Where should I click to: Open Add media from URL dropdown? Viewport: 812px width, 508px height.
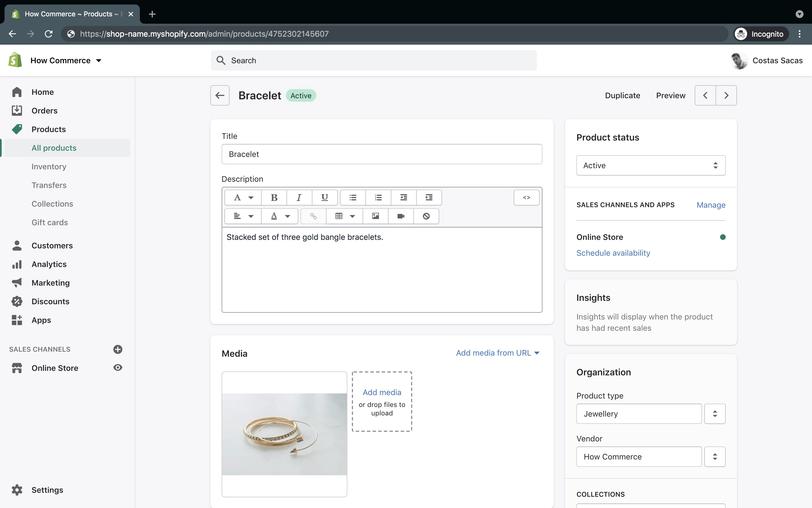(x=498, y=353)
